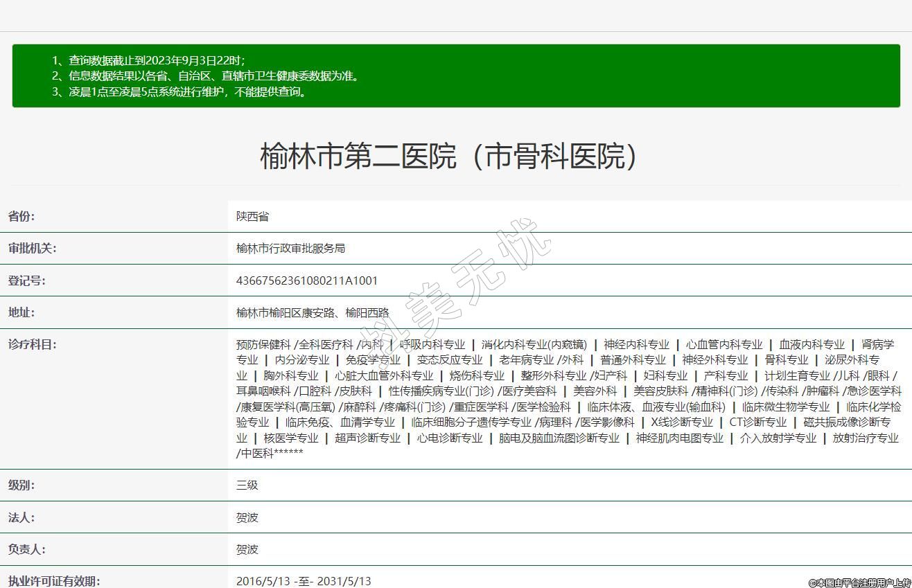Click the hospital title 榆林市第二医院（市骨科医院）

(449, 156)
